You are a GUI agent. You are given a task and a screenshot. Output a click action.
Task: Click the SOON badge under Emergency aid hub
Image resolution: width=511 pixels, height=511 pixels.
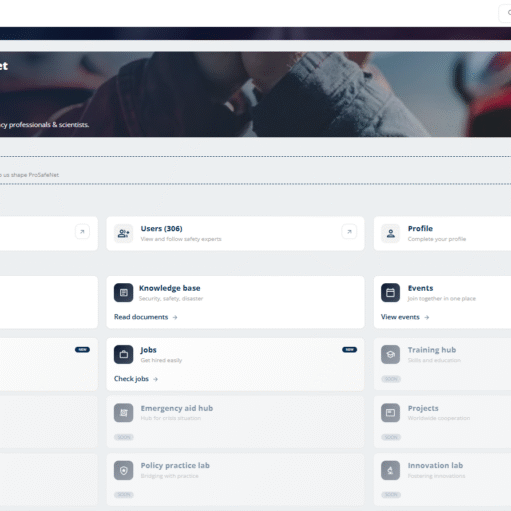point(124,437)
